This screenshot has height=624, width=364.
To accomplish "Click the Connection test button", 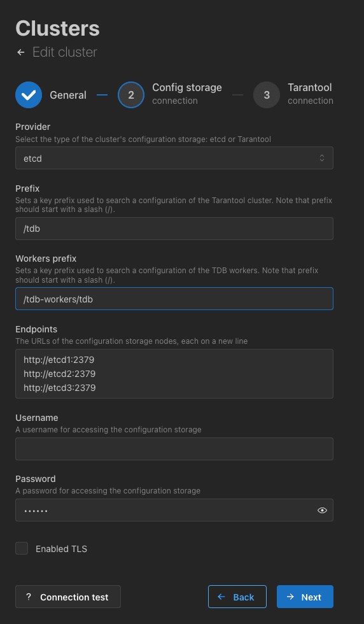I will [68, 597].
